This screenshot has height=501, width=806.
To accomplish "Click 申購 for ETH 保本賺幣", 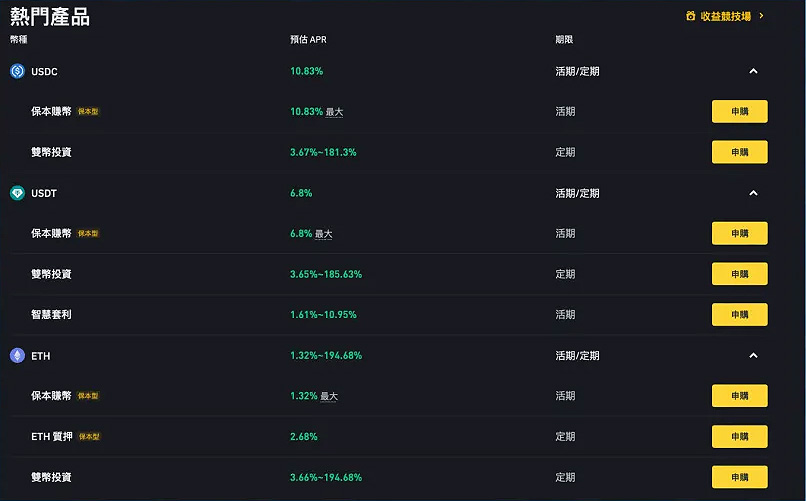I will click(739, 396).
